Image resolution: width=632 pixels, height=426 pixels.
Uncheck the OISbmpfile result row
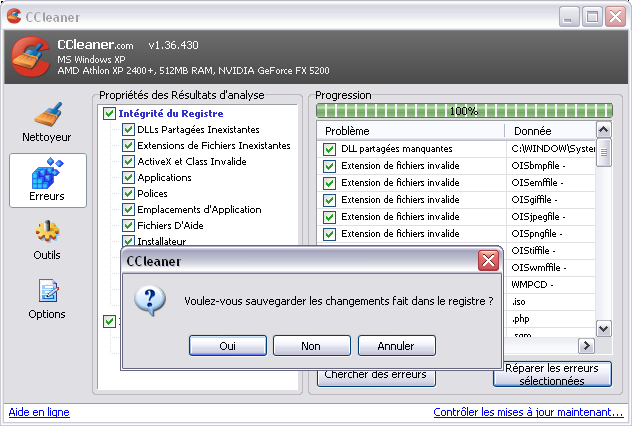(329, 166)
